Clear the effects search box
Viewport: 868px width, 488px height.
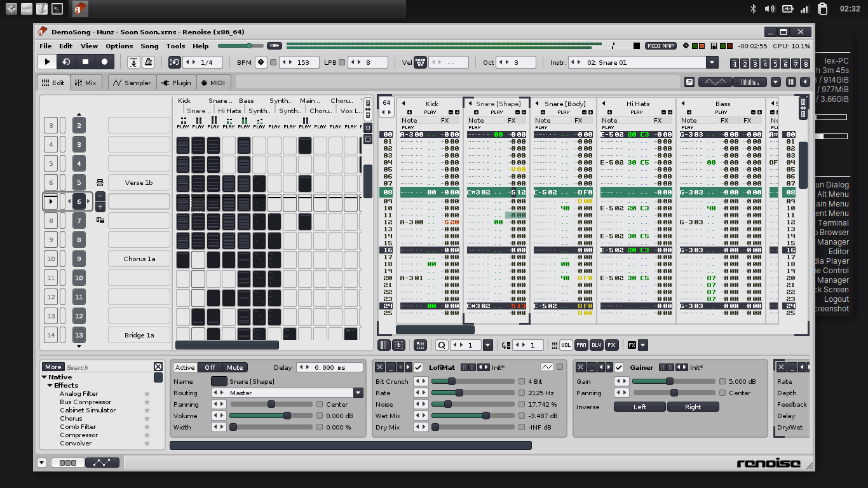158,367
